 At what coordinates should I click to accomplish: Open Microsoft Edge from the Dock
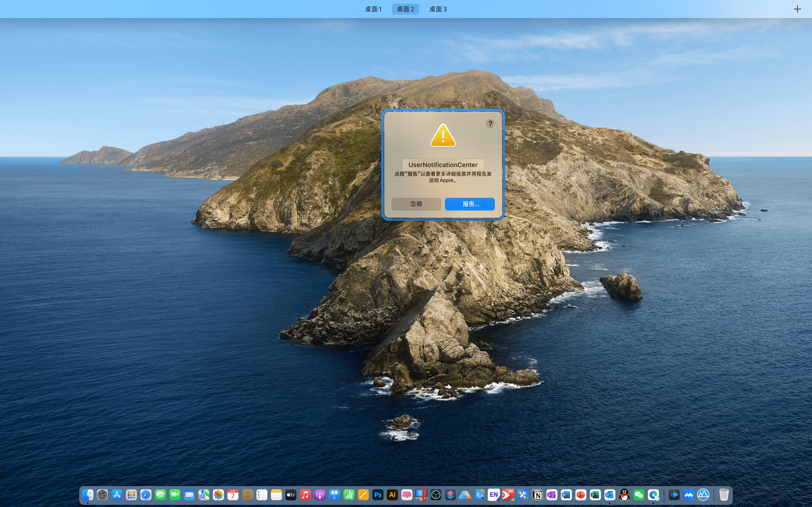653,495
